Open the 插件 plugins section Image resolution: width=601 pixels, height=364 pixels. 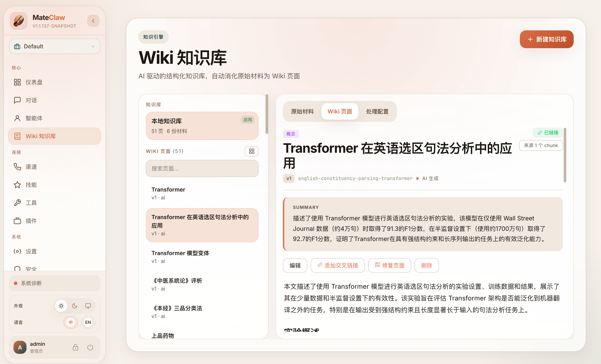click(x=31, y=220)
